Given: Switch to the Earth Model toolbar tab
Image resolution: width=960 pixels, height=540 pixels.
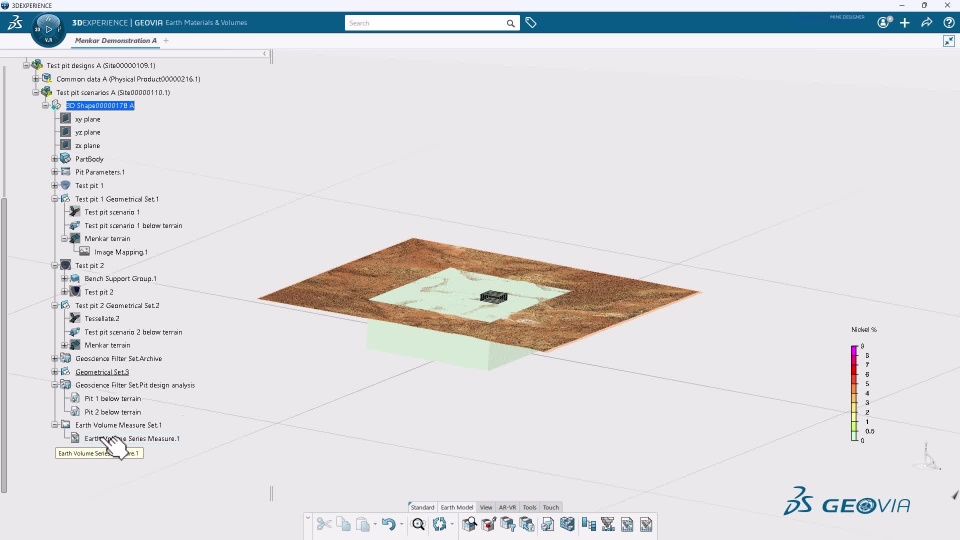Looking at the screenshot, I should [457, 507].
